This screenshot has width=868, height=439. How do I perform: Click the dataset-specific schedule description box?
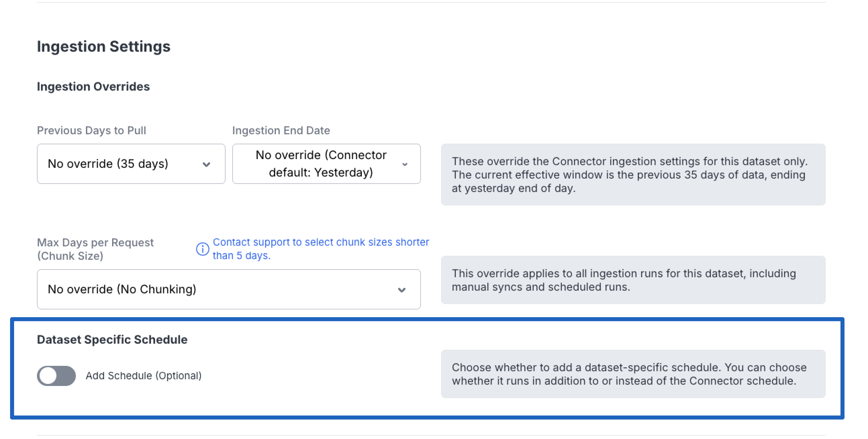tap(633, 374)
